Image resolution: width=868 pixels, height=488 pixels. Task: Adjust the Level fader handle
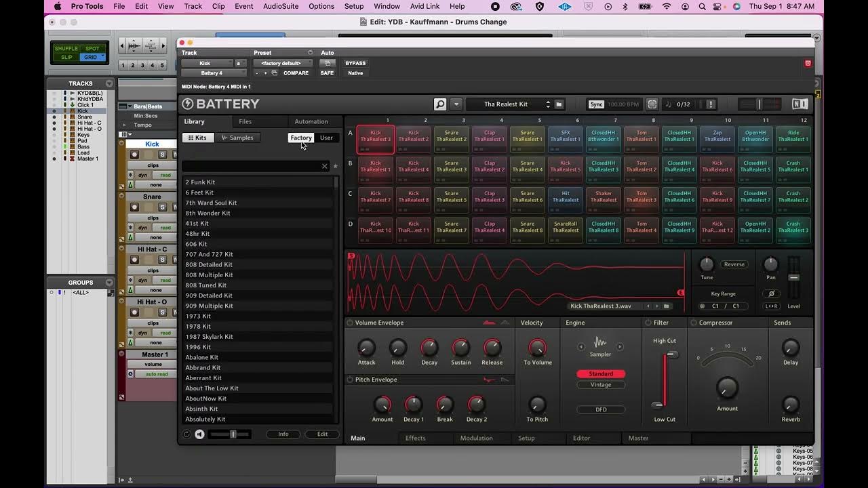[x=793, y=277]
